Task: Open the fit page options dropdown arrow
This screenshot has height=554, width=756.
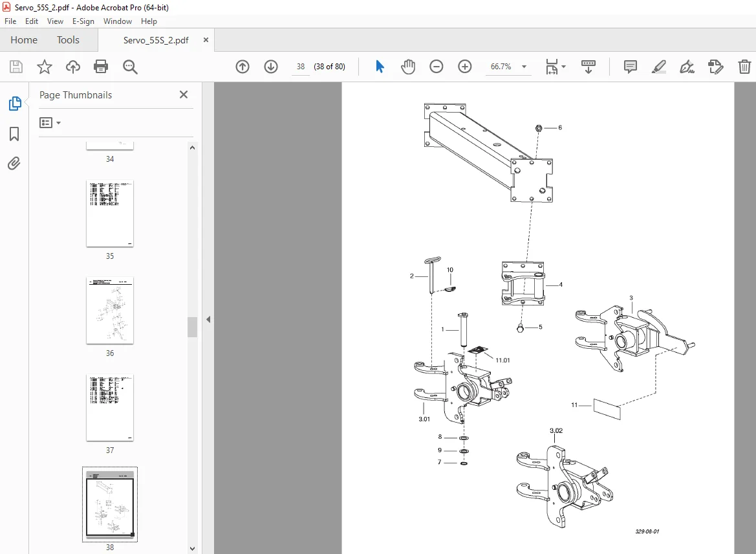Action: coord(564,67)
